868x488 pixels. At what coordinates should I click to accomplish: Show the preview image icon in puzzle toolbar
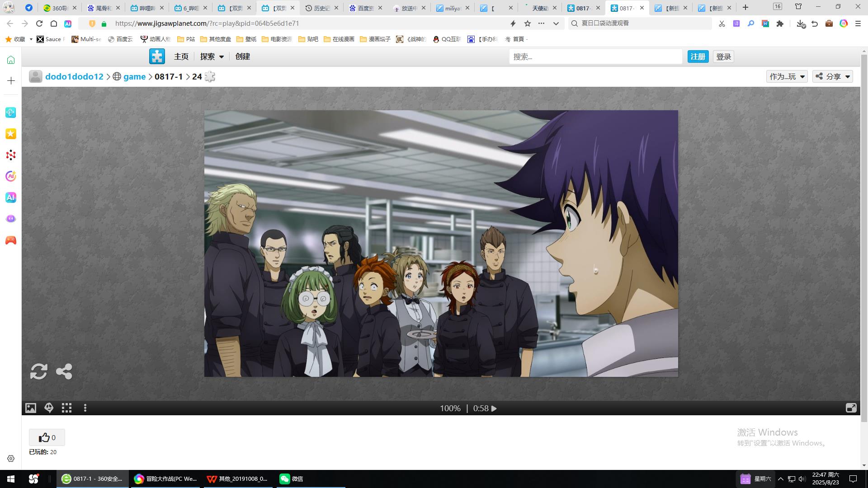[x=31, y=408]
